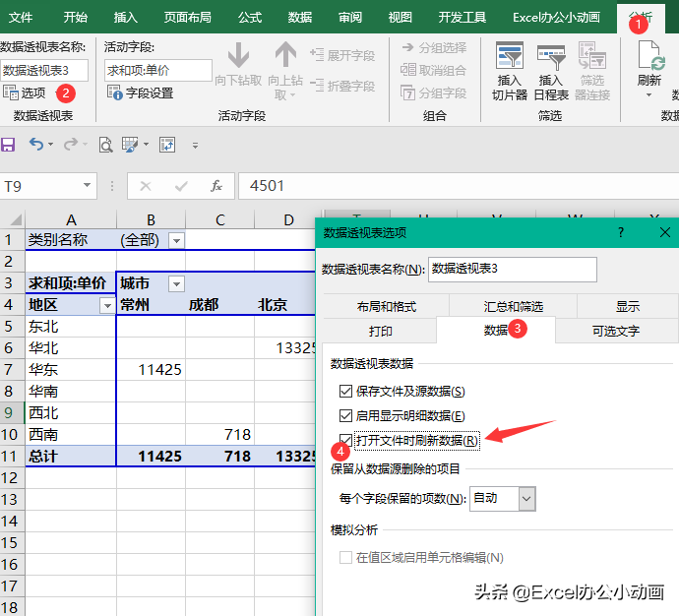Click the Drill Up arrow icon
679x616 pixels.
click(285, 54)
